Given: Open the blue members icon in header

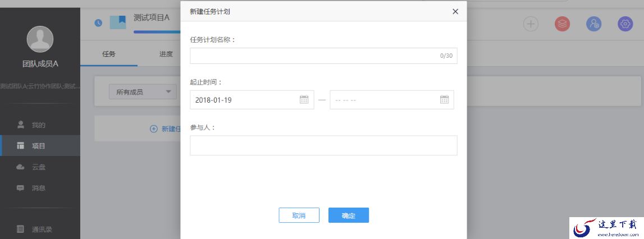Looking at the screenshot, I should (x=593, y=24).
